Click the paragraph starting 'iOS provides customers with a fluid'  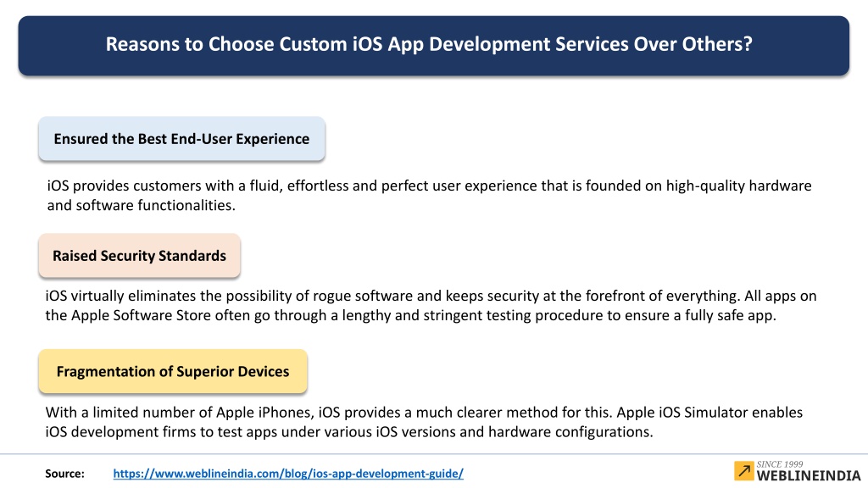(x=429, y=196)
